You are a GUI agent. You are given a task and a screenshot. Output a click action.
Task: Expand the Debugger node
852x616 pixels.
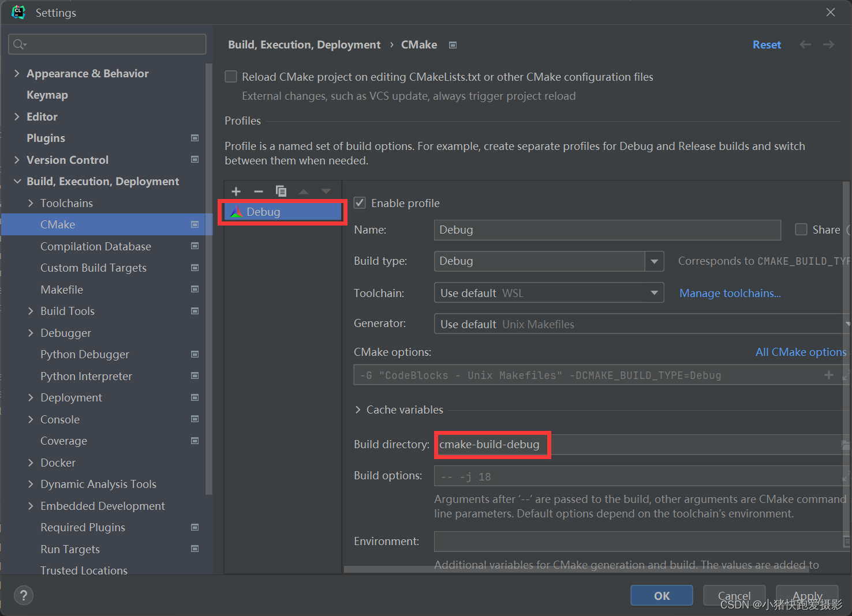tap(31, 333)
